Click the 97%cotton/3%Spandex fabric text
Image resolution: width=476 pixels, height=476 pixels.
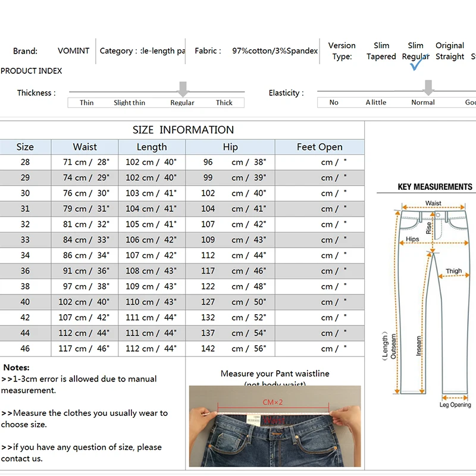pos(275,51)
